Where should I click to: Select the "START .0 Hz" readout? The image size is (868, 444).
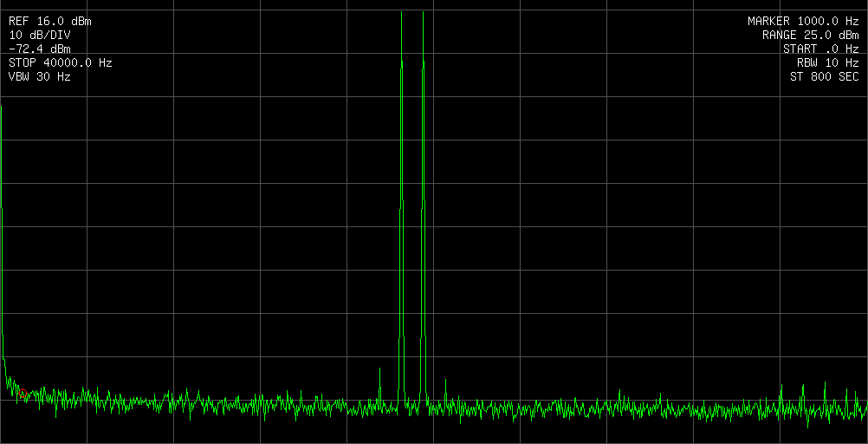click(821, 49)
